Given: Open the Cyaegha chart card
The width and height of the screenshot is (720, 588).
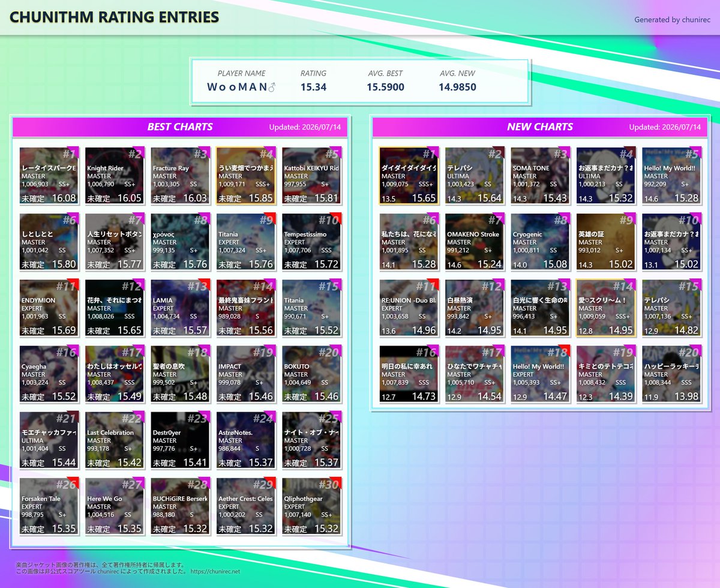Looking at the screenshot, I should (49, 374).
